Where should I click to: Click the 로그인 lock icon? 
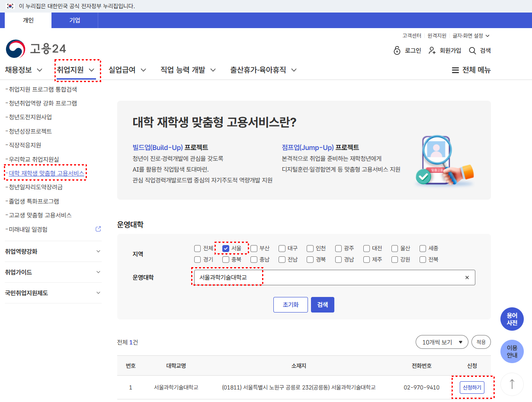(x=397, y=51)
